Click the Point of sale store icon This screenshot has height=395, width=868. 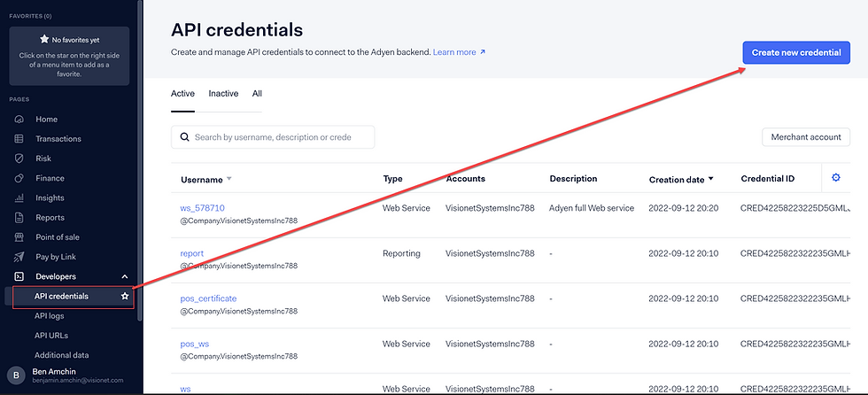pos(19,236)
